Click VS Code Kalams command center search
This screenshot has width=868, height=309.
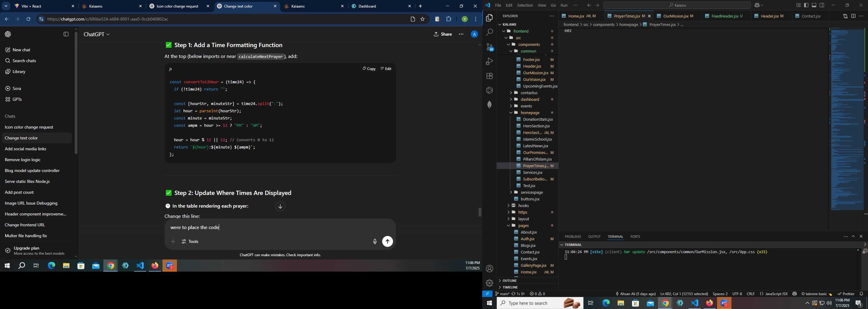(x=677, y=5)
